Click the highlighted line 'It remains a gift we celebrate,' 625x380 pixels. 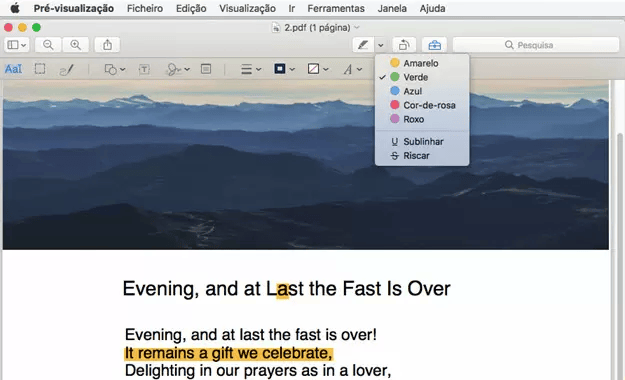[x=228, y=353]
